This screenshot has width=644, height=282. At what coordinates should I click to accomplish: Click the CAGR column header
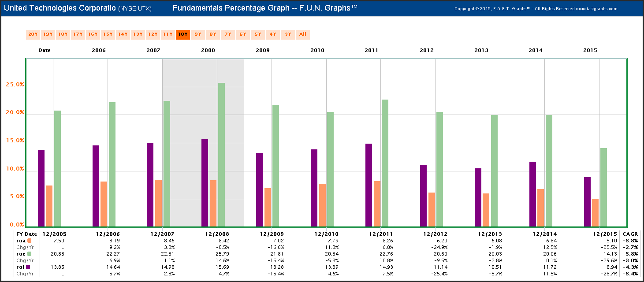coord(630,234)
